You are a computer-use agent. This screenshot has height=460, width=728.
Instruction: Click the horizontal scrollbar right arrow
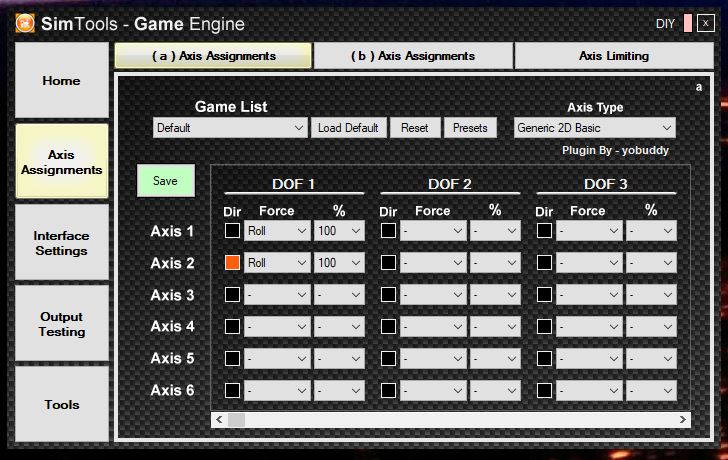[x=682, y=420]
